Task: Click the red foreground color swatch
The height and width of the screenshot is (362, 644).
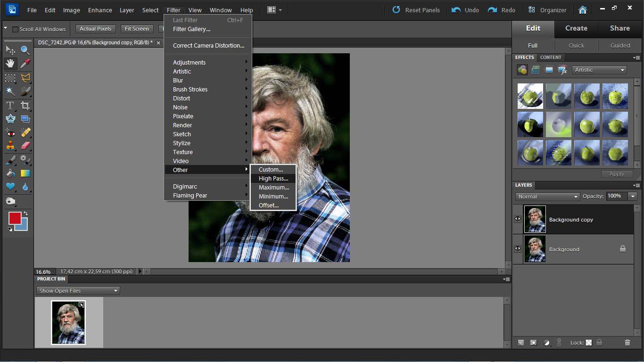Action: tap(15, 218)
